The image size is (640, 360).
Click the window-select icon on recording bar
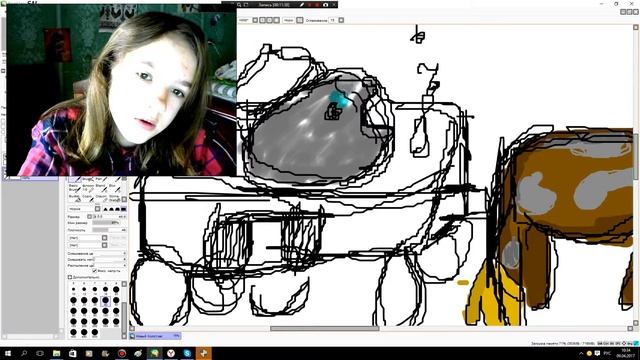[x=246, y=4]
